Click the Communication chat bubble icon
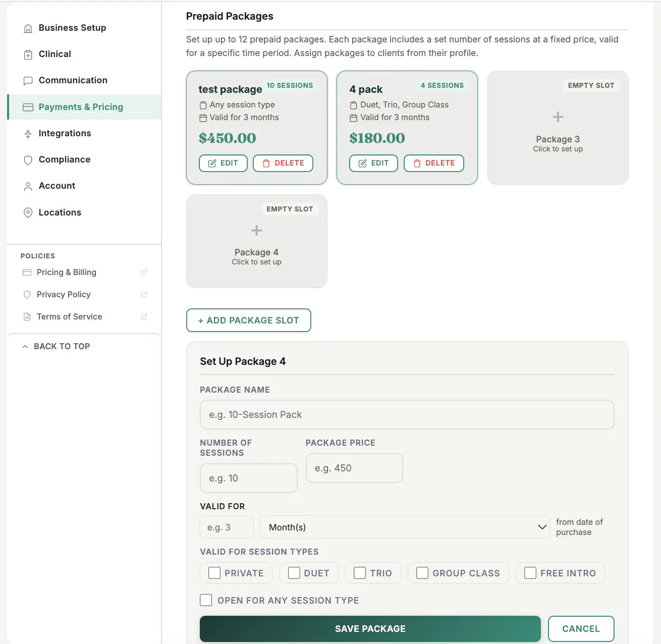The width and height of the screenshot is (661, 644). 28,81
